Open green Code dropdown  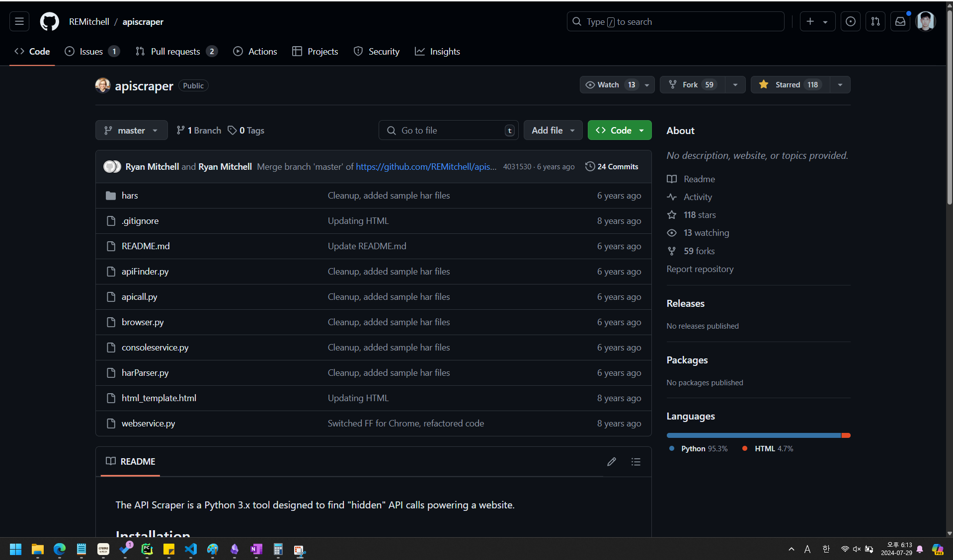pyautogui.click(x=620, y=131)
